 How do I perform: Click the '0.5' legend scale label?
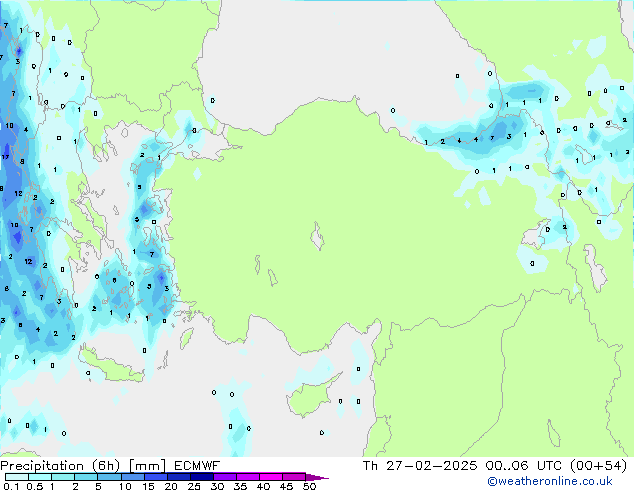(x=35, y=486)
